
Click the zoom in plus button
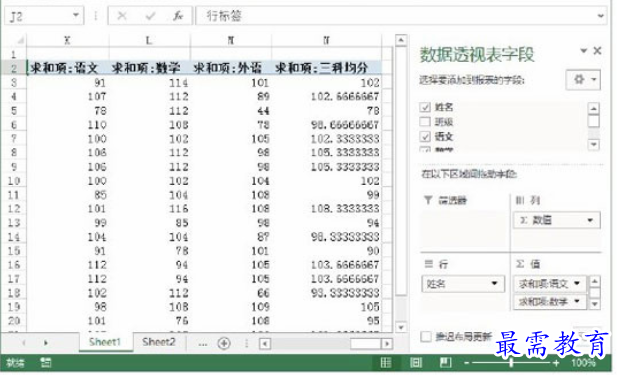(556, 363)
